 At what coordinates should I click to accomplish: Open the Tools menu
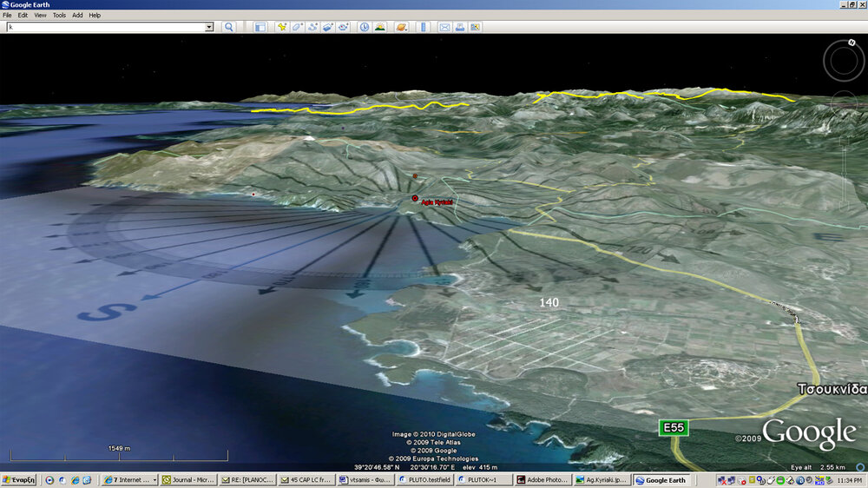(59, 16)
